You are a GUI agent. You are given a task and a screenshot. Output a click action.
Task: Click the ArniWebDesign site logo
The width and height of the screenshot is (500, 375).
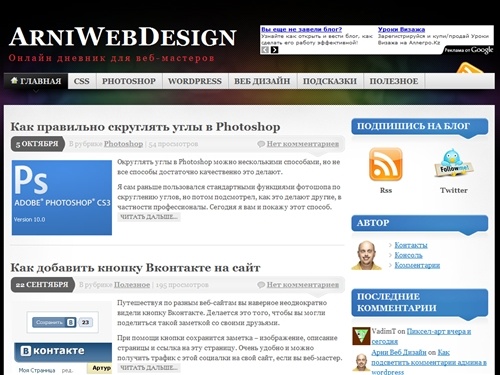click(x=123, y=37)
